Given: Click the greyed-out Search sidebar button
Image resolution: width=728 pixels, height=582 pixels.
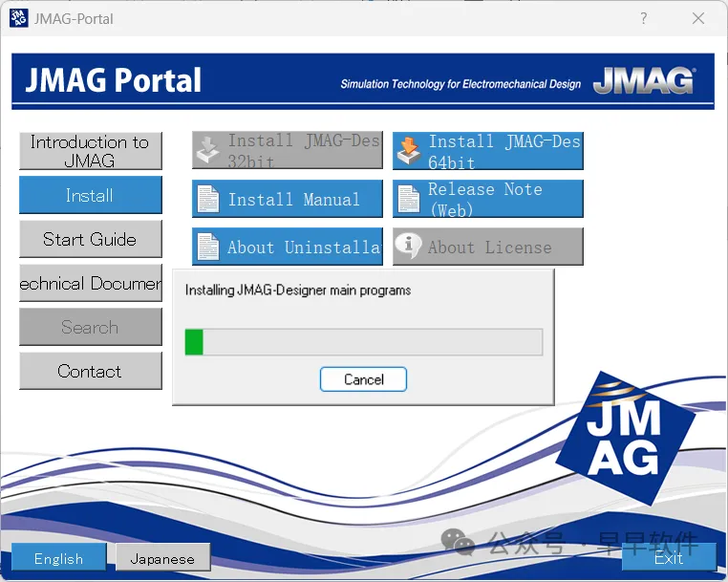Looking at the screenshot, I should (91, 327).
